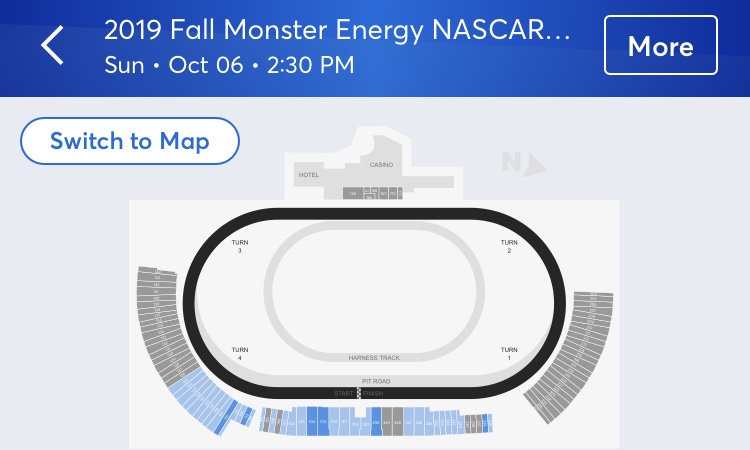750x450 pixels.
Task: Tap the 2019 Fall Monster Energy NASCAR title
Action: 338,32
